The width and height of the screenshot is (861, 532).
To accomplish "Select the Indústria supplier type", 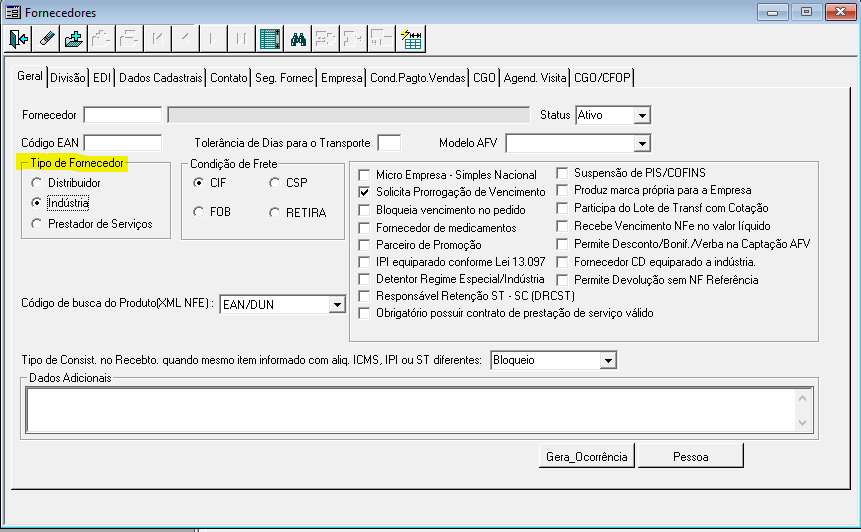I will tap(37, 203).
